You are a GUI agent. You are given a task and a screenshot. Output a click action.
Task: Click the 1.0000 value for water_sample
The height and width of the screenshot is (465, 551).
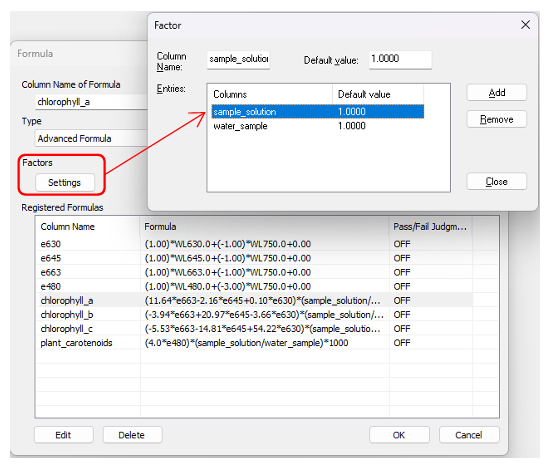coord(352,126)
